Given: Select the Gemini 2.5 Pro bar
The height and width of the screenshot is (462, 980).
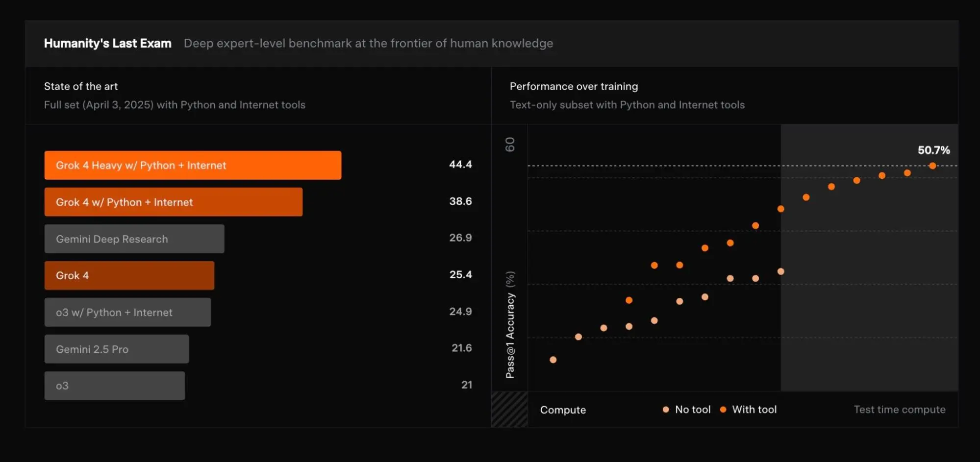Looking at the screenshot, I should pyautogui.click(x=117, y=349).
